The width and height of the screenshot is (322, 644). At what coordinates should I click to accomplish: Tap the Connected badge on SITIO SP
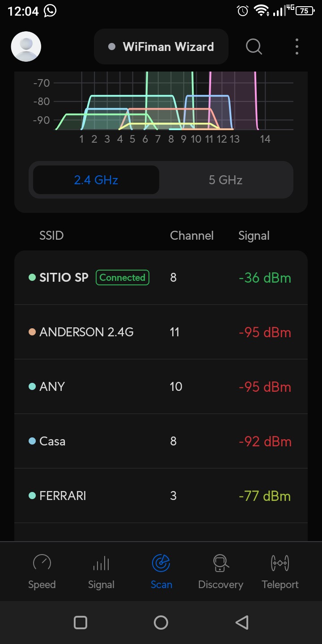pyautogui.click(x=123, y=278)
